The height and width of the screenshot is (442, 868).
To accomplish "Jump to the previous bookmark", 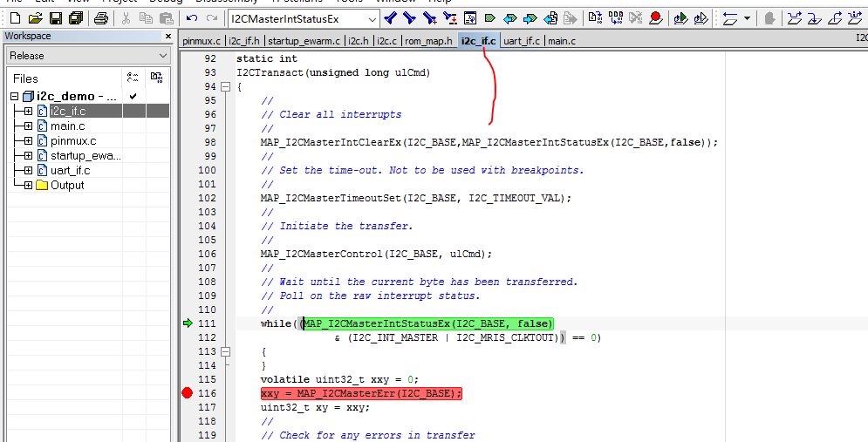I will [x=509, y=18].
